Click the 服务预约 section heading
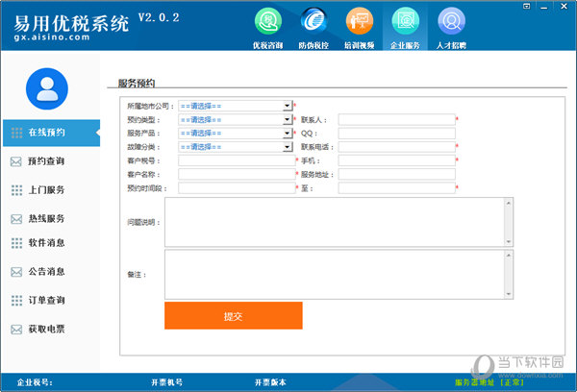Image resolution: width=577 pixels, height=392 pixels. pos(137,83)
